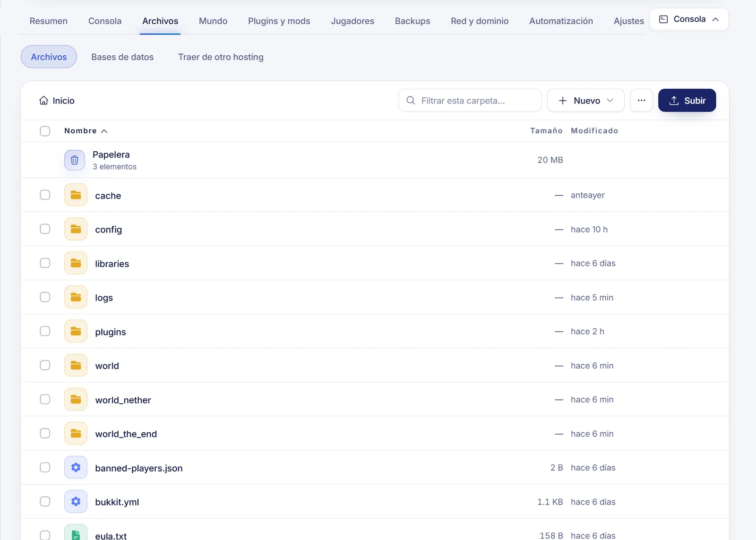Open the world_nether folder name
This screenshot has width=756, height=540.
tap(123, 400)
